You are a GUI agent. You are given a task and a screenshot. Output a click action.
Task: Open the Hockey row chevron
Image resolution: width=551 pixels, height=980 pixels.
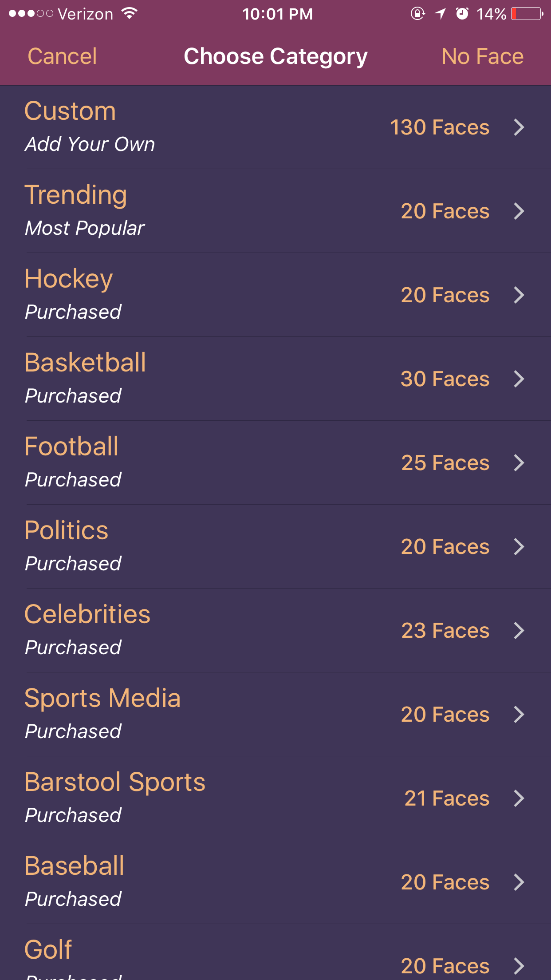(519, 295)
